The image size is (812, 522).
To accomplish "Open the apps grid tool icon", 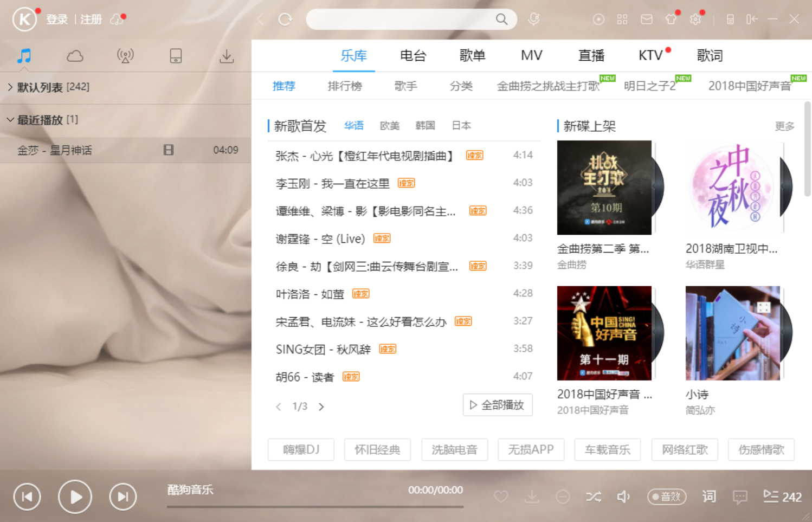I will (622, 20).
